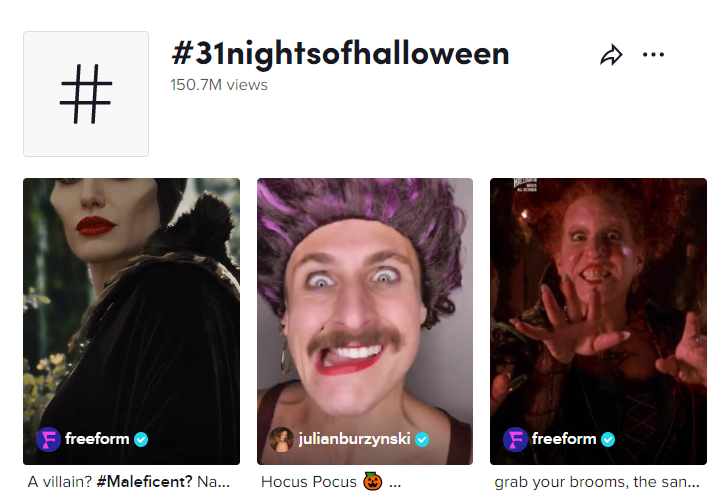Click freeform avatar on the Maleficent video

coord(48,439)
